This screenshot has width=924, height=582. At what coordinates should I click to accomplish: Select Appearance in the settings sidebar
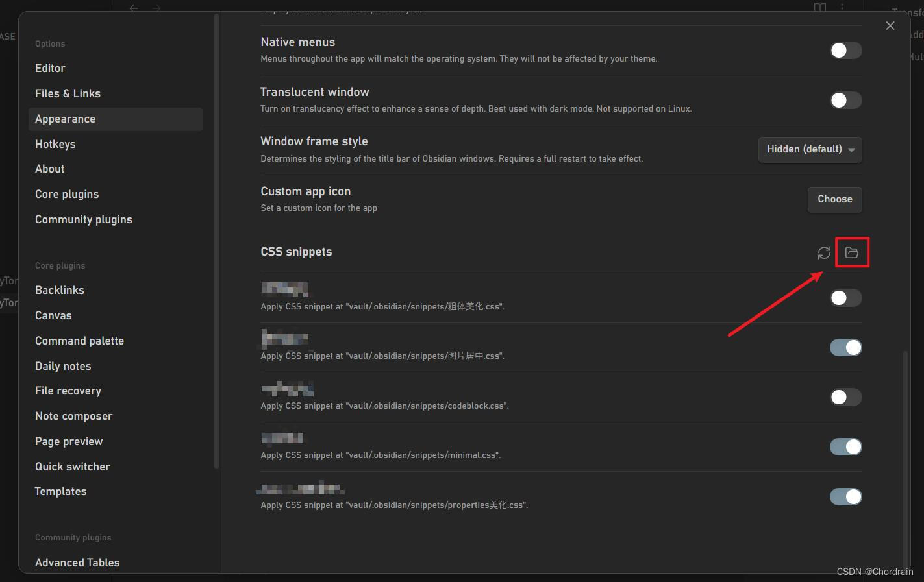tap(65, 119)
